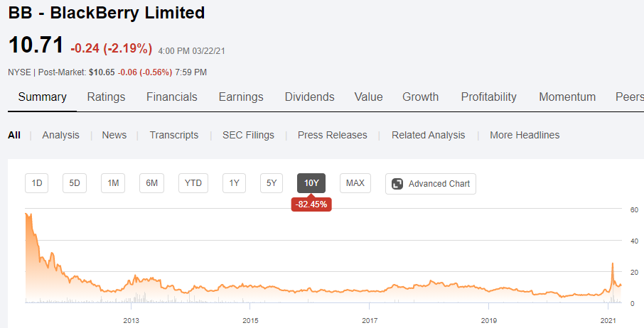
Task: Open the Advanced Chart expand icon
Action: (x=397, y=184)
